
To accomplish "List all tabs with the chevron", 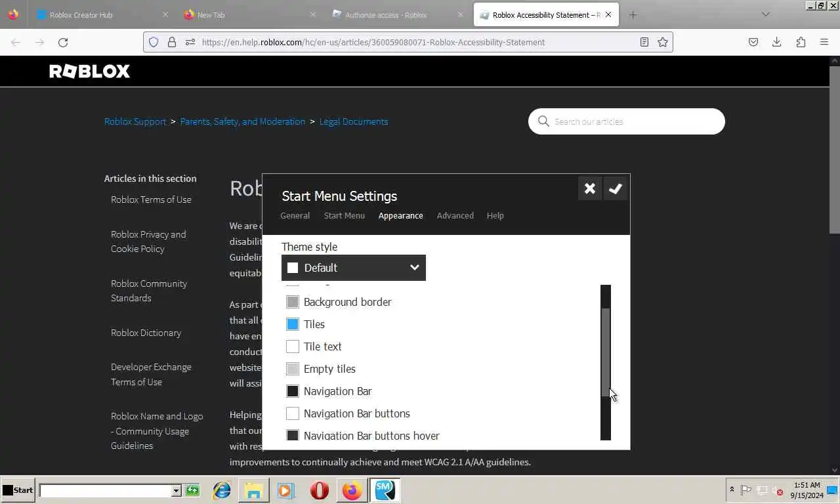I will point(765,14).
